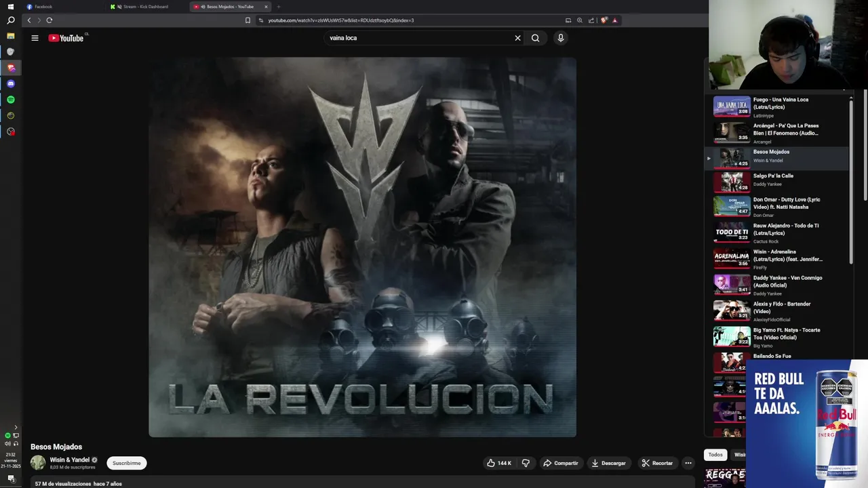868x488 pixels.
Task: Click the cast media icon in address bar
Action: pyautogui.click(x=568, y=20)
